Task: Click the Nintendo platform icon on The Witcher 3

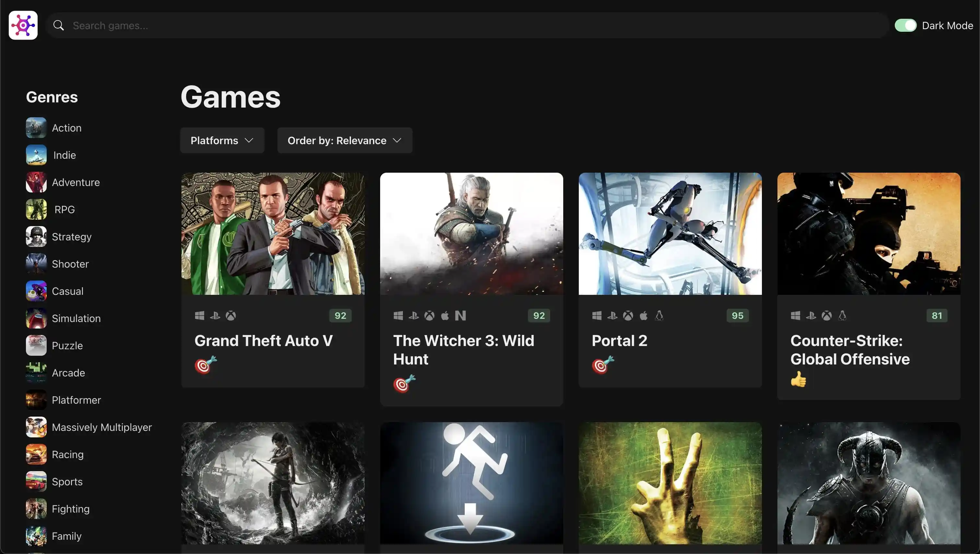Action: (460, 316)
